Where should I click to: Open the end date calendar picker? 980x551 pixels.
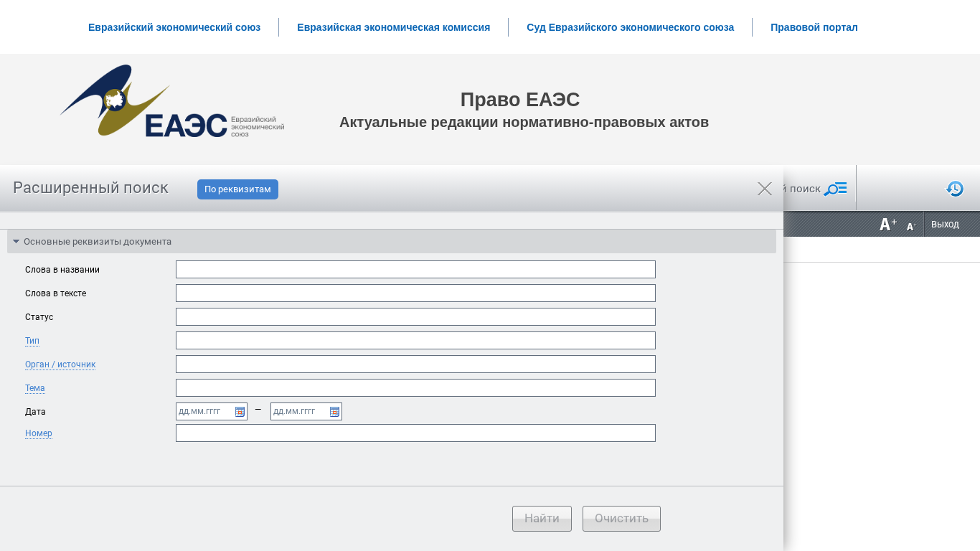click(x=334, y=412)
